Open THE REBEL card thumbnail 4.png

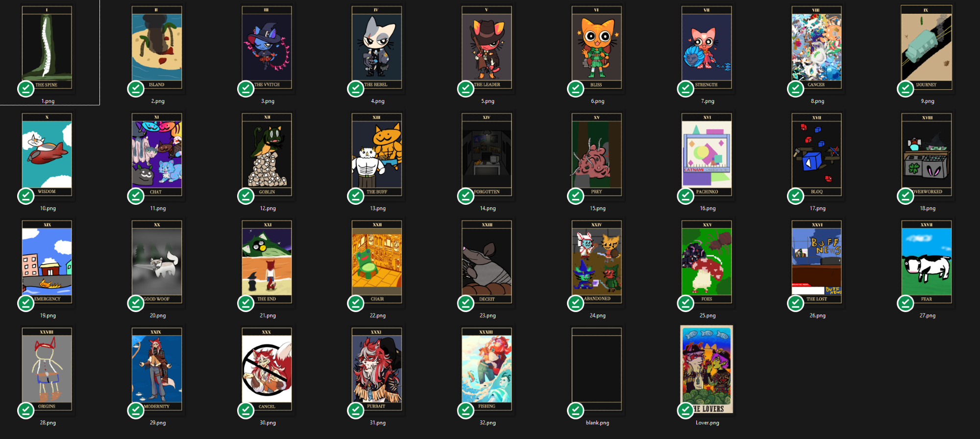point(377,48)
